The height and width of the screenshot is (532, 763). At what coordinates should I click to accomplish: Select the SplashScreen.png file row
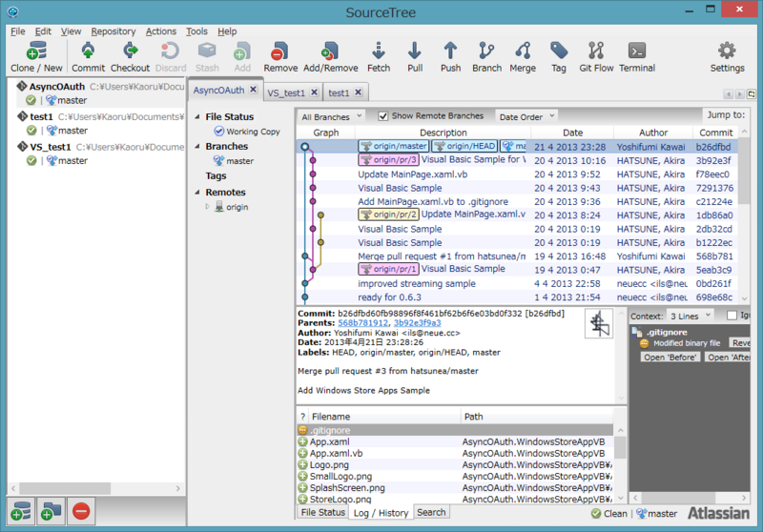tap(455, 488)
